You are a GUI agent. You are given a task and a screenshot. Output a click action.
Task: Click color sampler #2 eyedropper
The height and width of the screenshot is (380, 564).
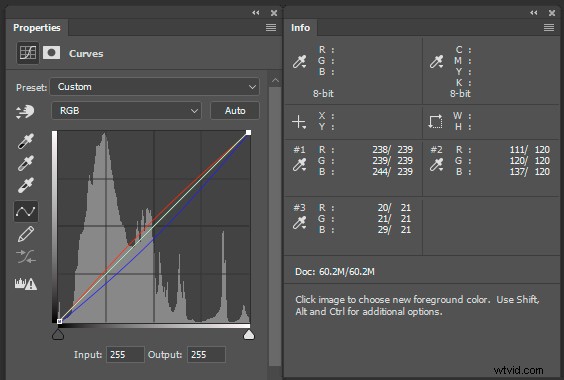click(x=436, y=165)
